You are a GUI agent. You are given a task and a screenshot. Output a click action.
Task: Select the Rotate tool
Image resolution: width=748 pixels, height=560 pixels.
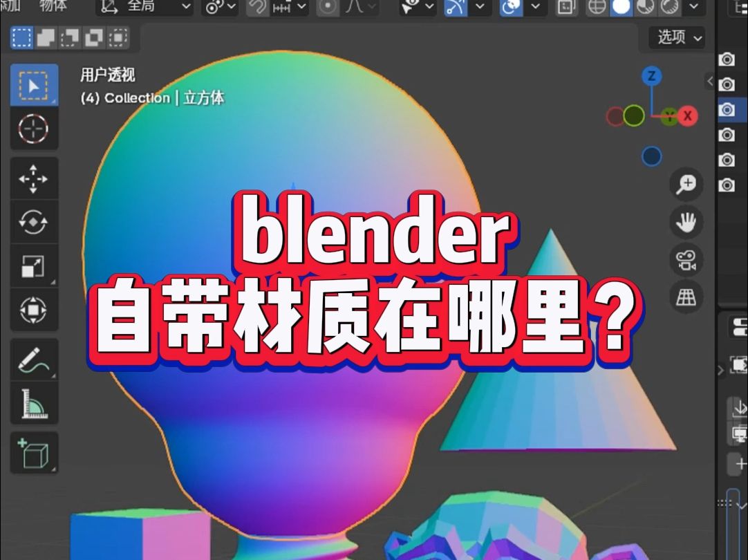pos(35,223)
